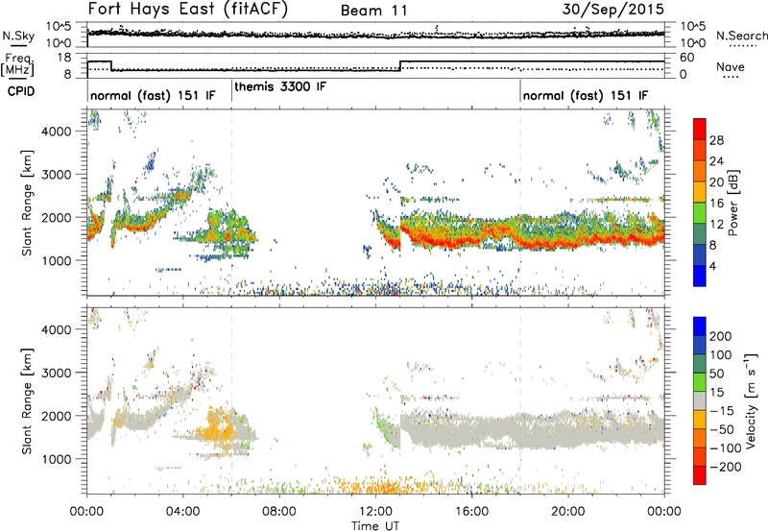Click the yellow 16–20 dB Power color segment
Screen dimensions: 768x532
700,191
